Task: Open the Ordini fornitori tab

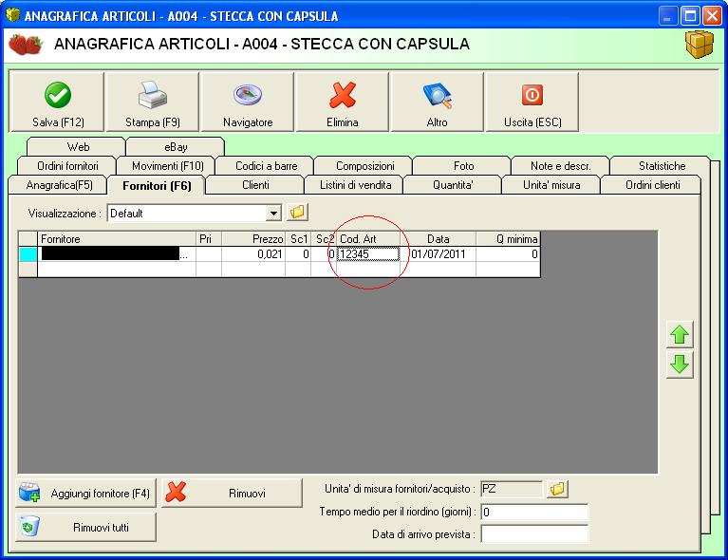Action: click(67, 166)
